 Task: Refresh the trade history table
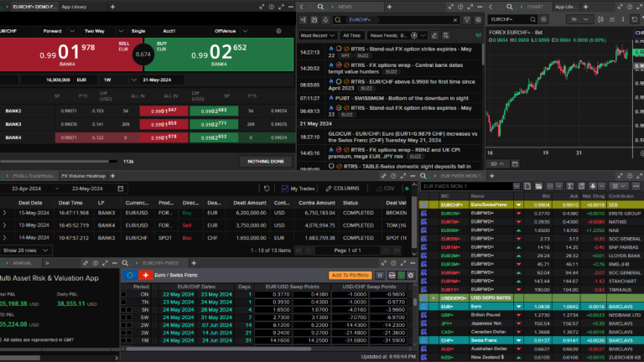click(267, 189)
